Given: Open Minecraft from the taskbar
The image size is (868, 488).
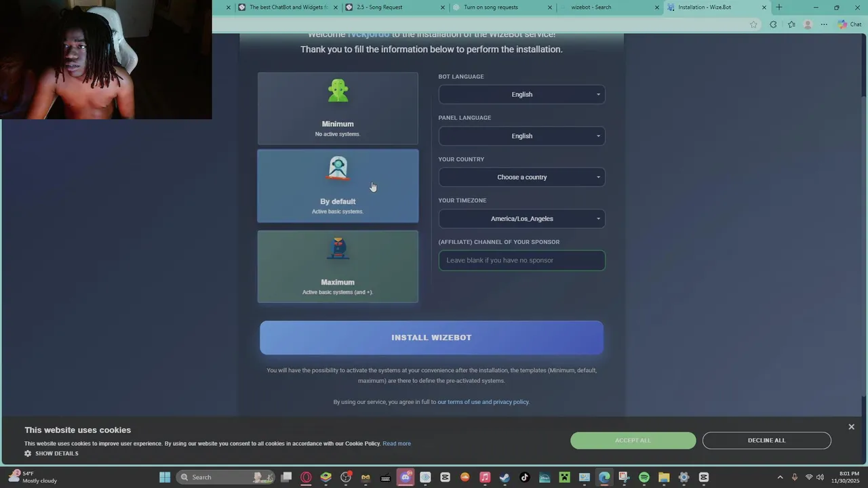Looking at the screenshot, I should coord(564,477).
